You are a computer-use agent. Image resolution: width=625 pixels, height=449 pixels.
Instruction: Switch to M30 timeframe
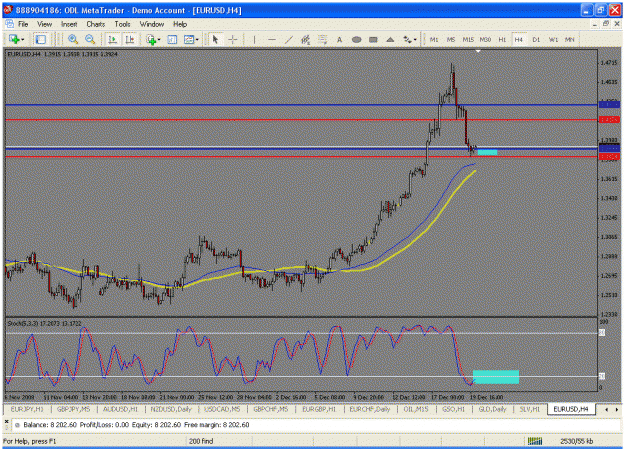[x=485, y=39]
